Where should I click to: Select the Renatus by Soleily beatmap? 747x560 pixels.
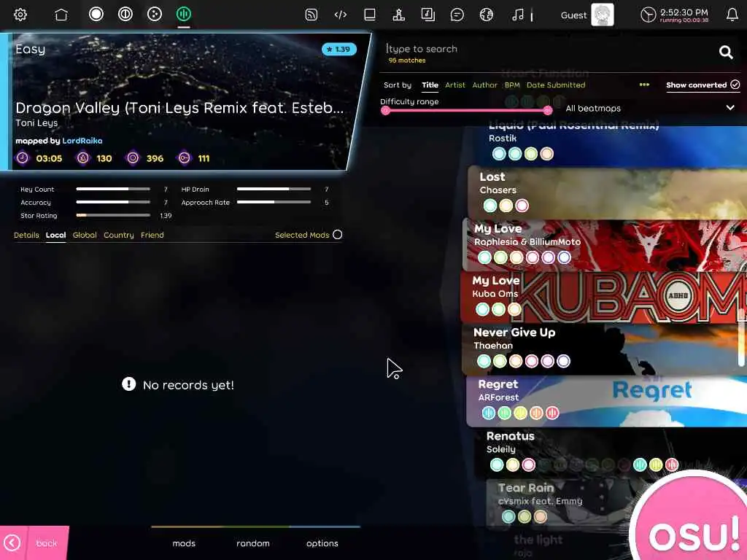click(x=611, y=452)
